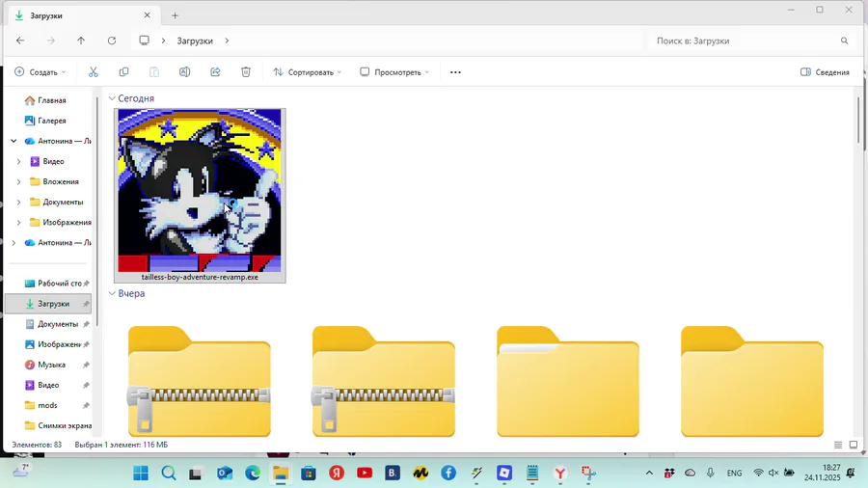Viewport: 868px width, 488px height.
Task: Toggle the Сведения details pane
Action: pyautogui.click(x=825, y=72)
